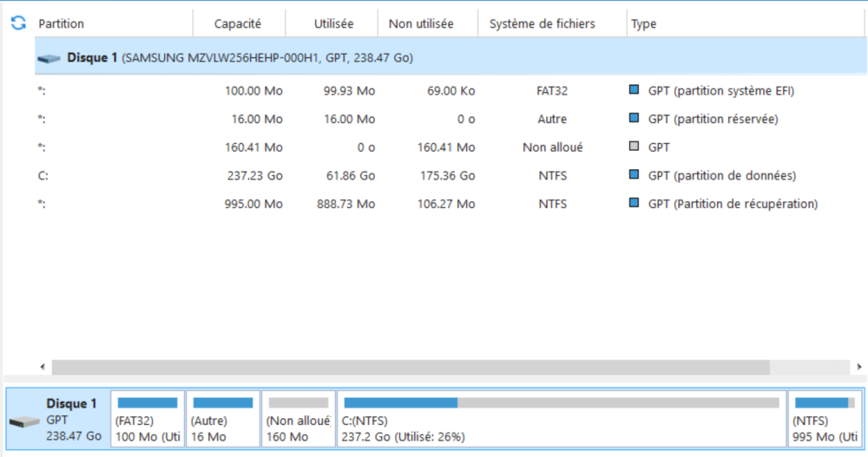The width and height of the screenshot is (868, 457).
Task: Click the Disque 1 drive icon in list header
Action: 49,58
